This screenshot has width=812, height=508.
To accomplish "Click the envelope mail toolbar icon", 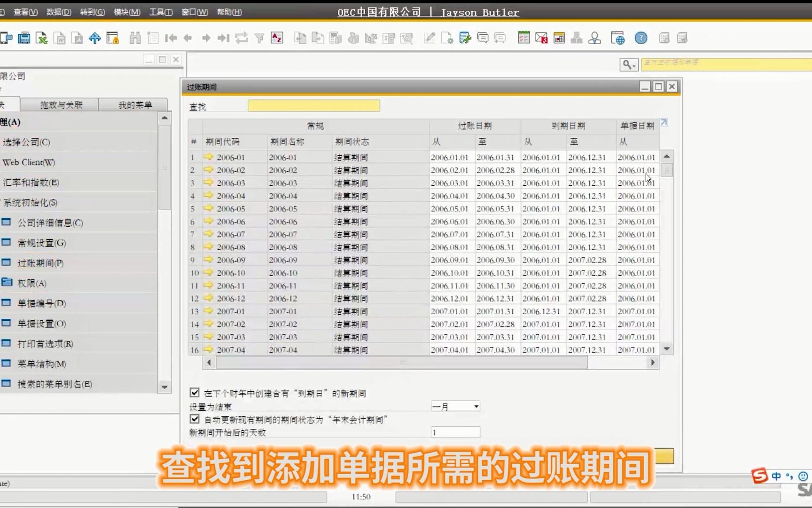I will 541,38.
